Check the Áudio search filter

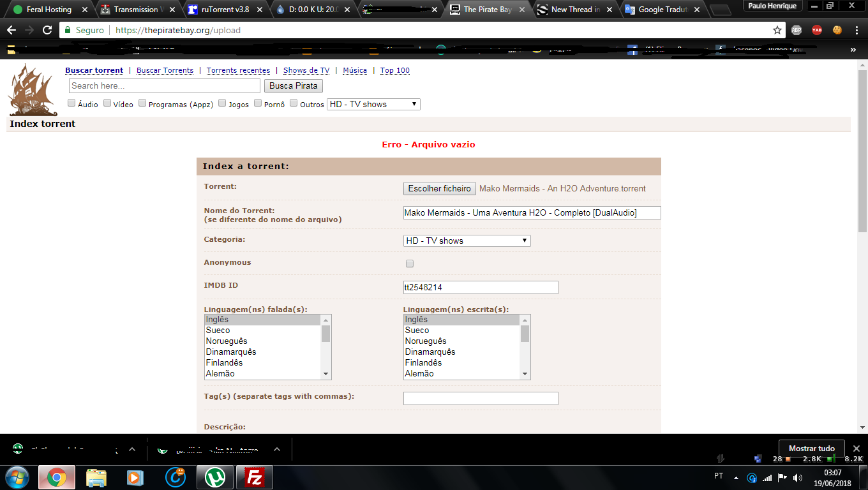[x=71, y=103]
